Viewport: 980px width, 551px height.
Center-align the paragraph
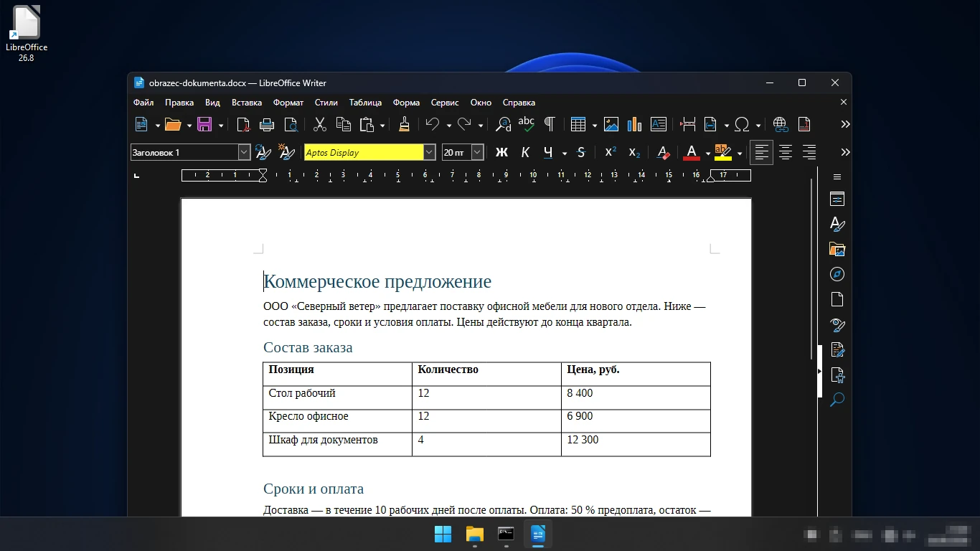(786, 152)
